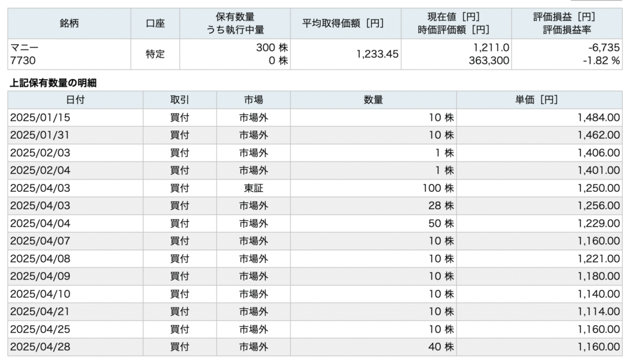Click the 市場 column header
634x364 pixels.
(x=253, y=100)
